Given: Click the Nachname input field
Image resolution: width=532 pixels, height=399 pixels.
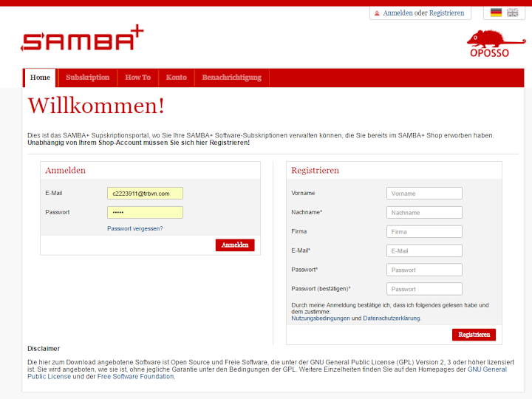Looking at the screenshot, I should pyautogui.click(x=424, y=212).
